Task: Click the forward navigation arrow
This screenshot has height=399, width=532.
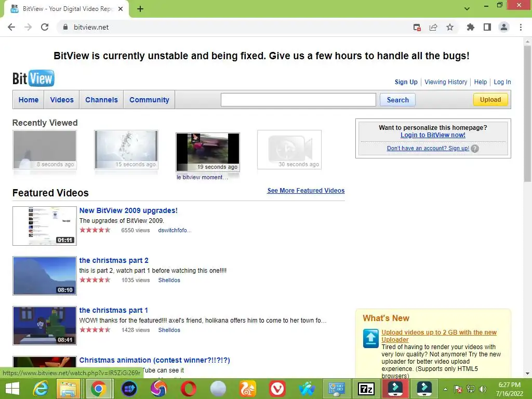Action: tap(28, 27)
